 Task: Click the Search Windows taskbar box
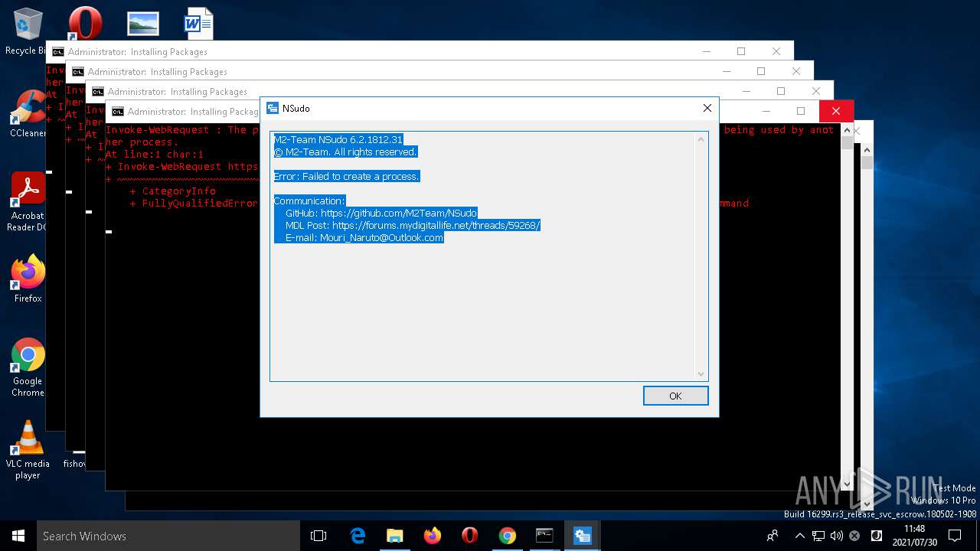[x=168, y=536]
